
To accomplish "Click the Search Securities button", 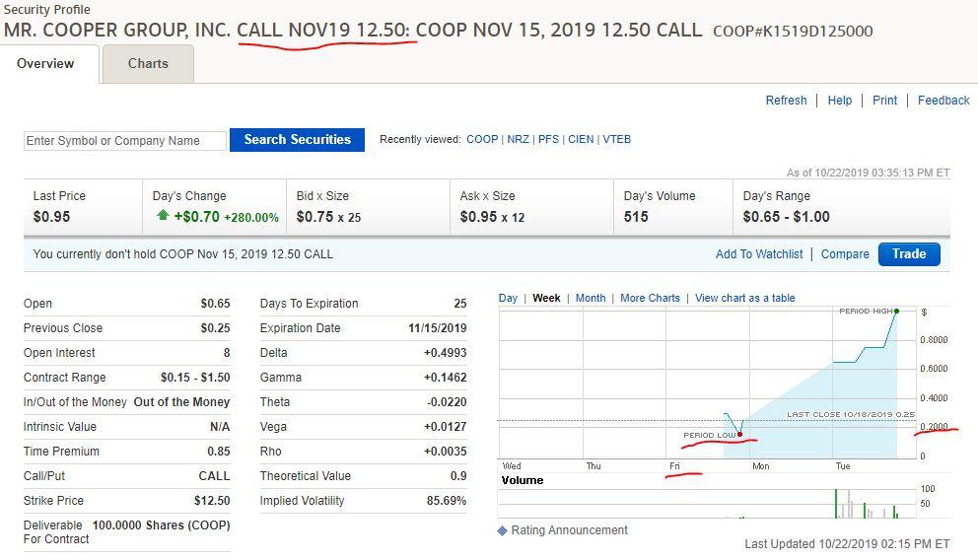I will click(x=297, y=140).
